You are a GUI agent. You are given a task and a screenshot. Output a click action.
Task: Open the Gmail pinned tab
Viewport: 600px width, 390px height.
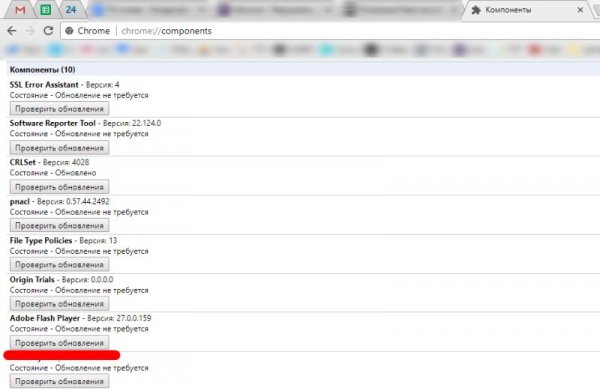tap(20, 10)
